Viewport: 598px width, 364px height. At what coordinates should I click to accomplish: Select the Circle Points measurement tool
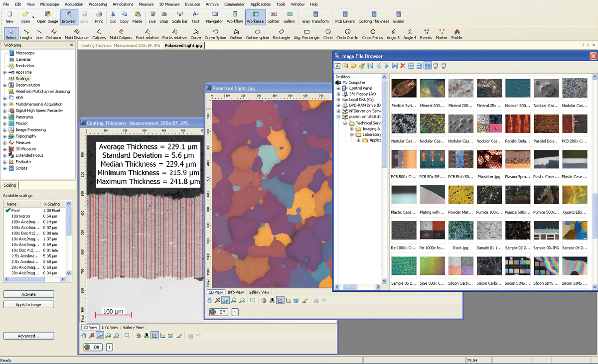point(372,32)
